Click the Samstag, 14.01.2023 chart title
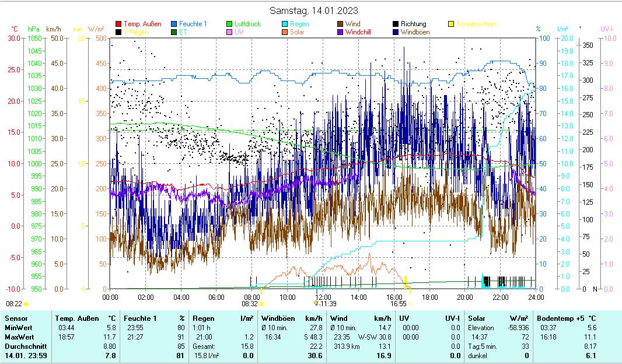Viewport: 622px width, 364px height. tap(315, 10)
